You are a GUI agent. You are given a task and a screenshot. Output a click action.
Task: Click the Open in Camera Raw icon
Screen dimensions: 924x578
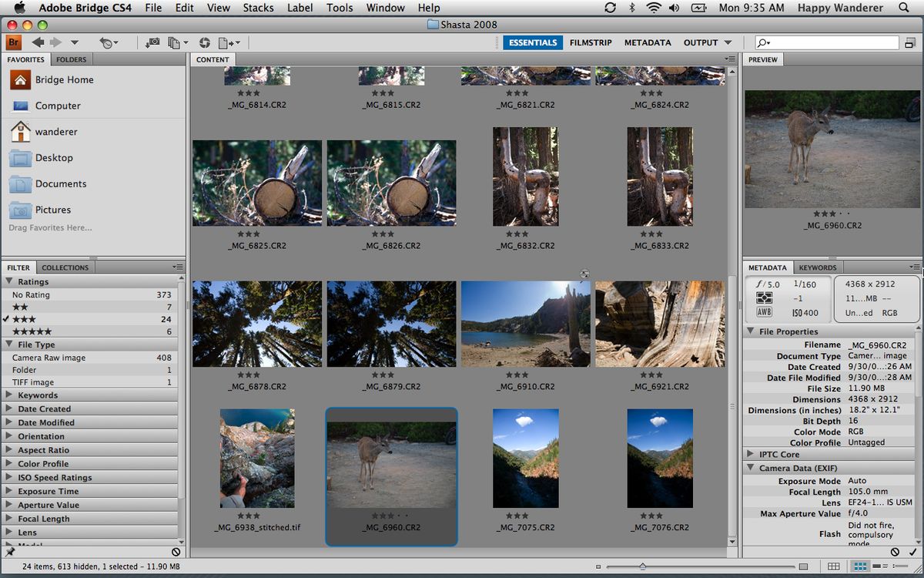click(204, 42)
